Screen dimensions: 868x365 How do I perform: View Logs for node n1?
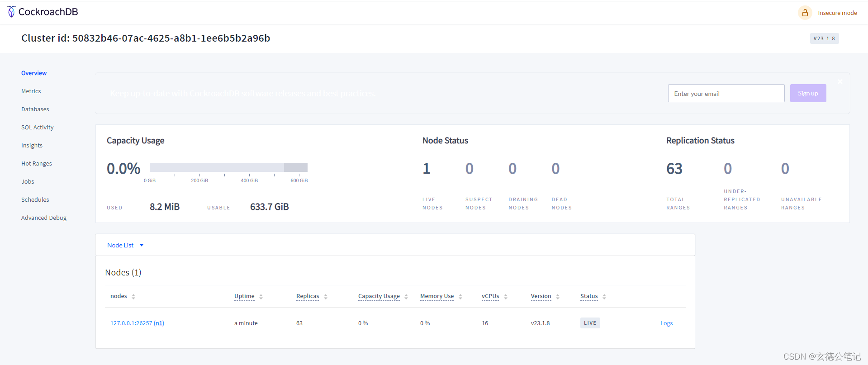pos(666,323)
